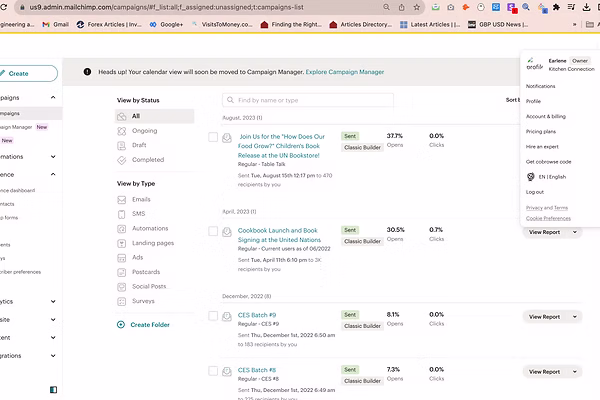Click the Ongoing status icon
This screenshot has width=600, height=400.
point(122,131)
